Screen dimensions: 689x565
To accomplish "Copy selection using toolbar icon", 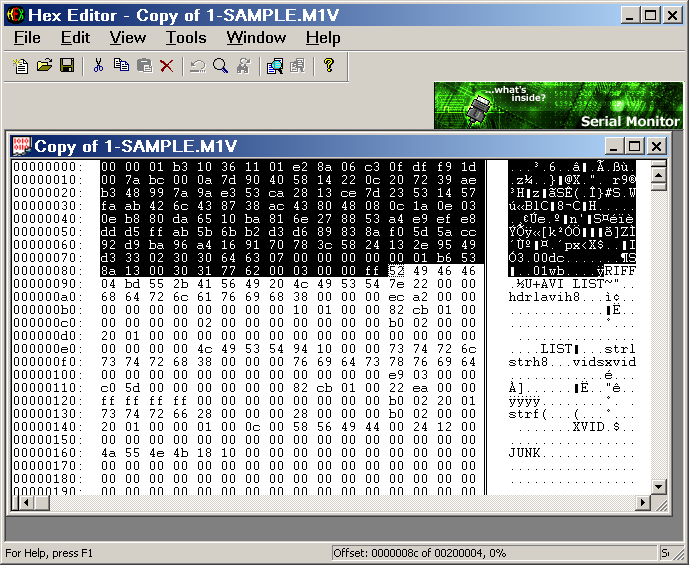I will click(121, 66).
